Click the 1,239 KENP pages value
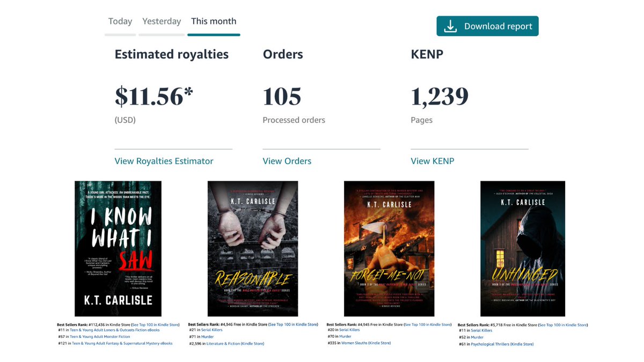 (440, 97)
